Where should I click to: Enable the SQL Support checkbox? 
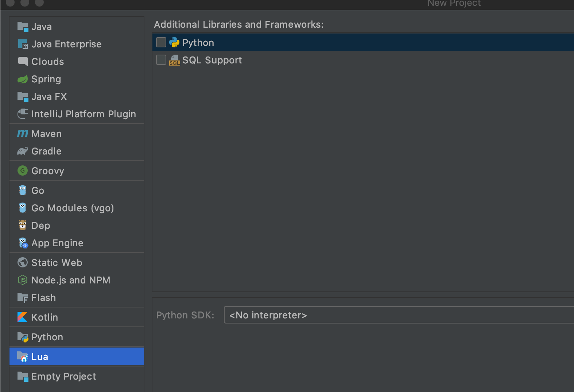point(161,60)
